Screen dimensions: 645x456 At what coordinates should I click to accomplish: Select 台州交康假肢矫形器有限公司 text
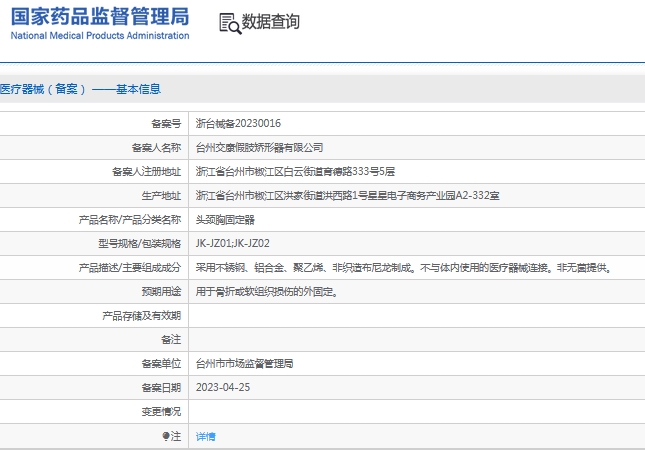[260, 147]
